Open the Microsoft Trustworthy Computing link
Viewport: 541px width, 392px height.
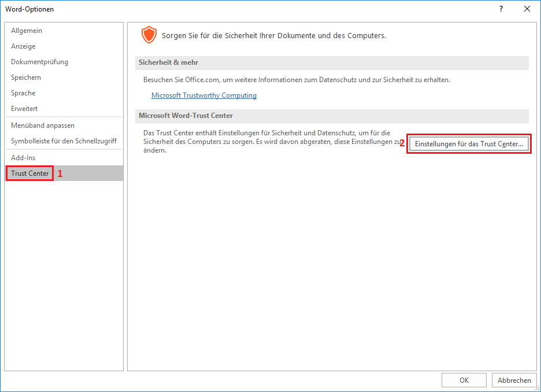203,95
